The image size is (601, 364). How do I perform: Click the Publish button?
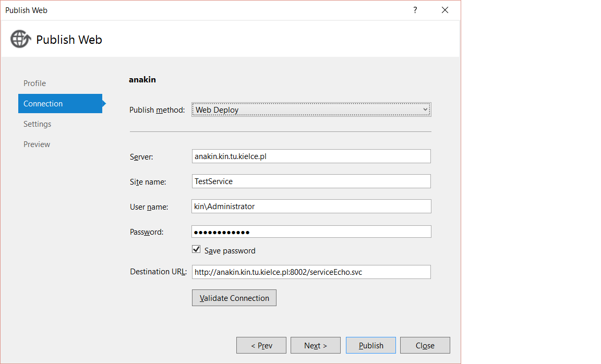[x=370, y=345]
